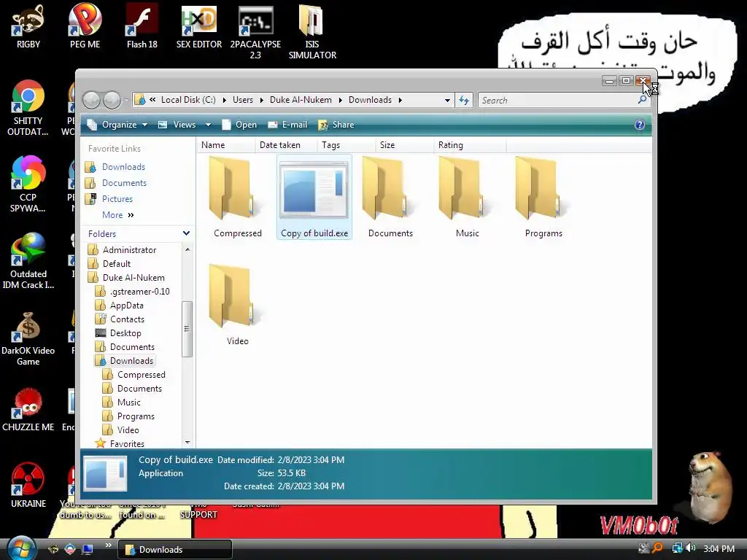The image size is (747, 560).
Task: Click the Downloads taskbar button
Action: (174, 549)
